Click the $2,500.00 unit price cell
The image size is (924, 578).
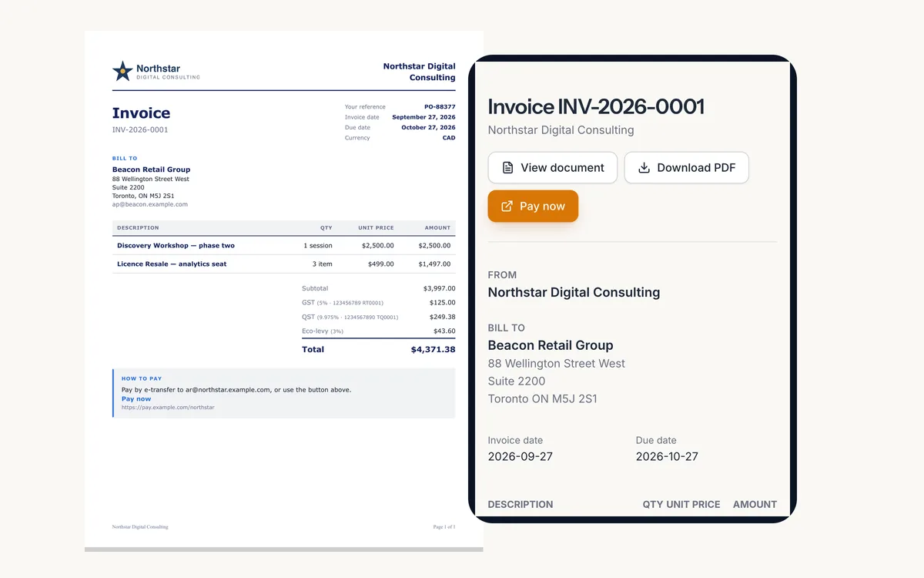click(x=378, y=245)
